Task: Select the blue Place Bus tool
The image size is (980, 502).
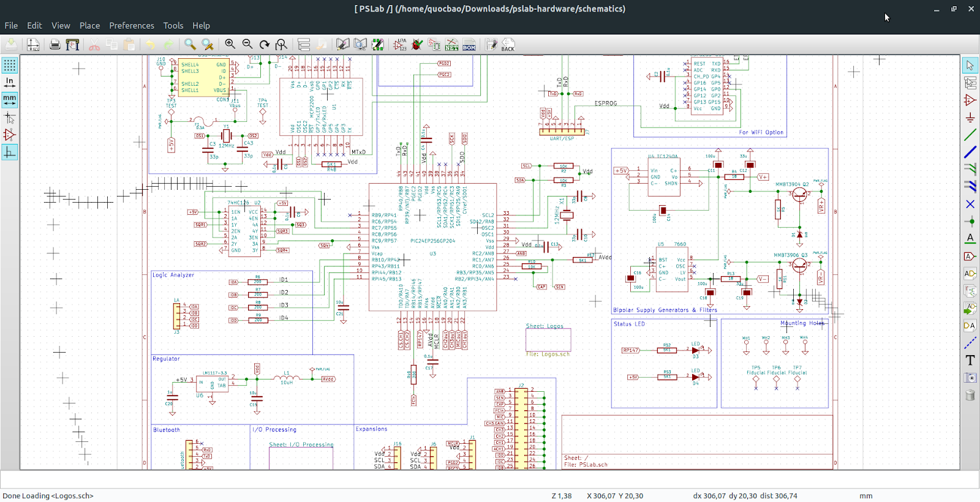Action: coord(970,152)
